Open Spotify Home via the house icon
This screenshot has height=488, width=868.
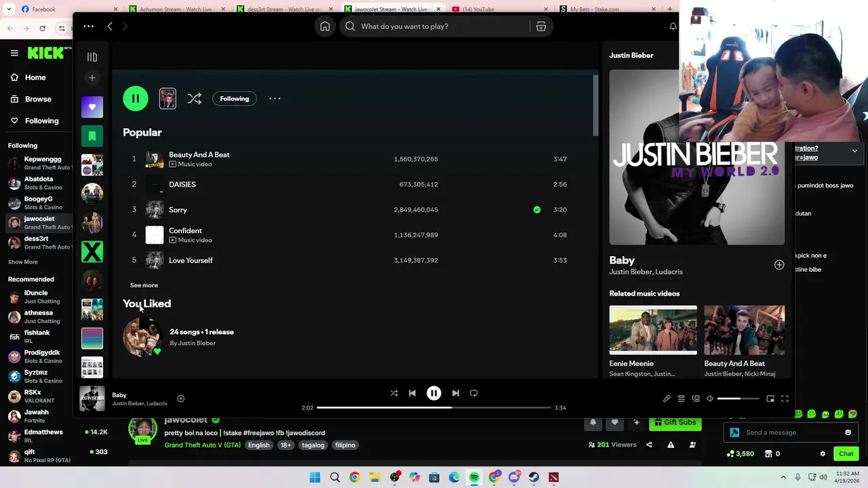(x=325, y=26)
